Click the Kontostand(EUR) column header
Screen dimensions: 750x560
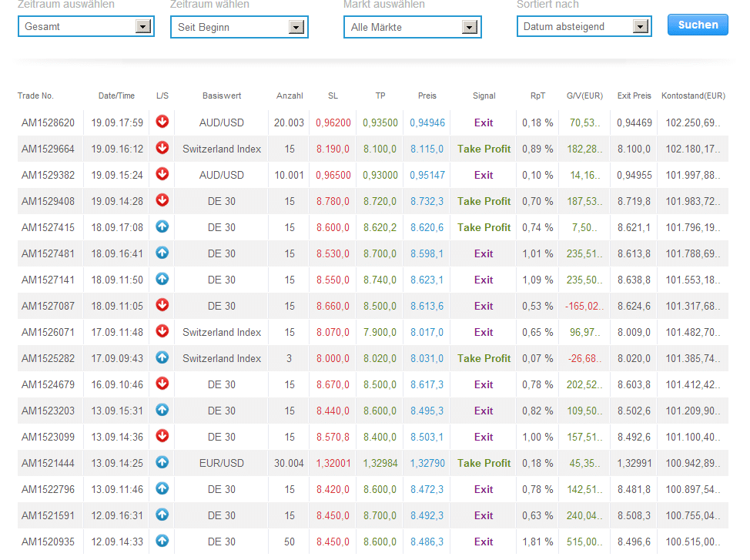coord(693,96)
